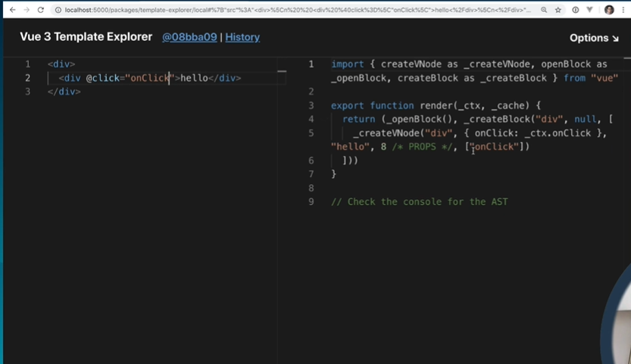This screenshot has width=631, height=364.
Task: Place cursor on opening <div> in template line 1
Action: 61,64
